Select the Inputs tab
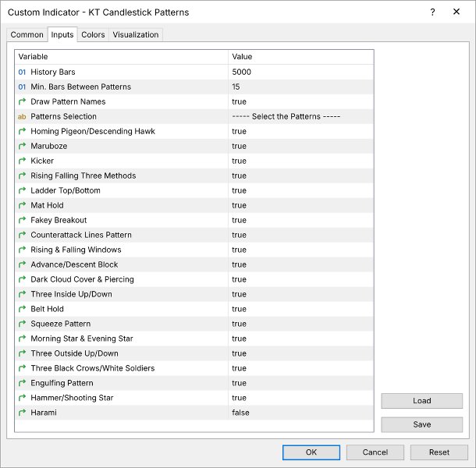The width and height of the screenshot is (476, 468). click(62, 34)
